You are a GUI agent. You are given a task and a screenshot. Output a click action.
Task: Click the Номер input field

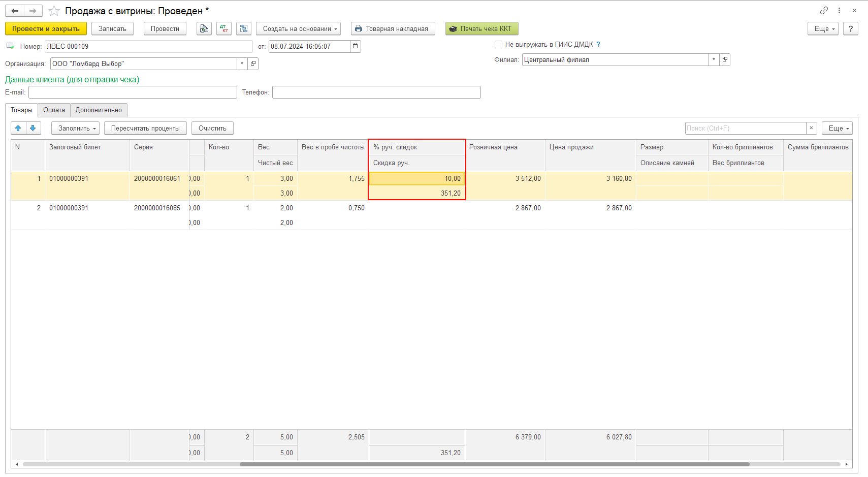[x=148, y=46]
